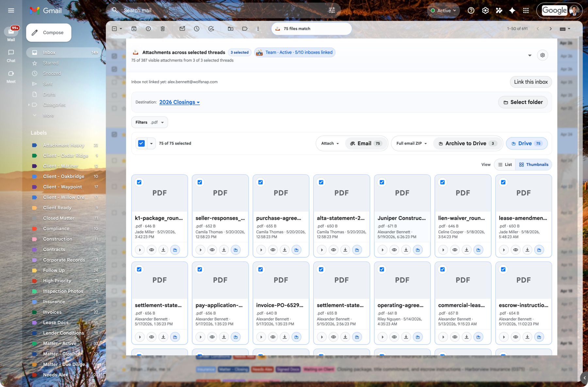Screen dimensions: 588x387
Task: Open attachment panel settings gear
Action: pos(543,55)
